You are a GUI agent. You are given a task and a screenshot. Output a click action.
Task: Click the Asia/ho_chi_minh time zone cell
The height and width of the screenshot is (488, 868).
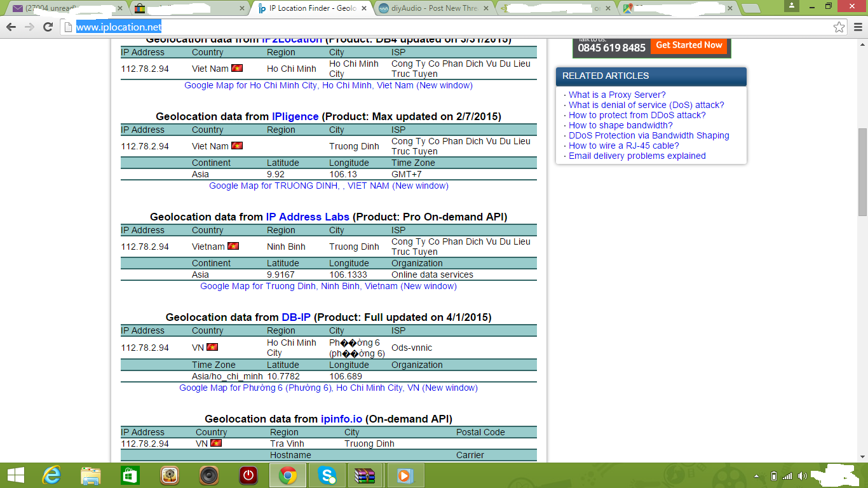pos(227,376)
